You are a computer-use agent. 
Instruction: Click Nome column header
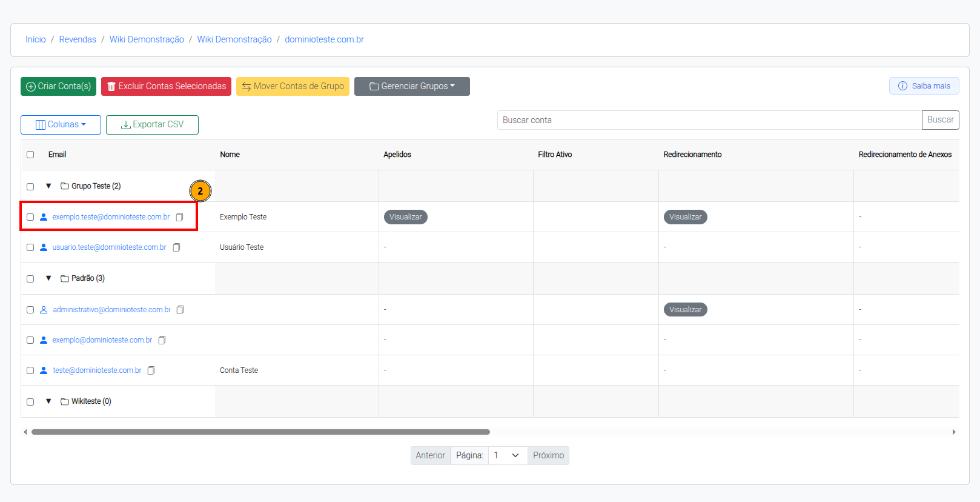230,155
